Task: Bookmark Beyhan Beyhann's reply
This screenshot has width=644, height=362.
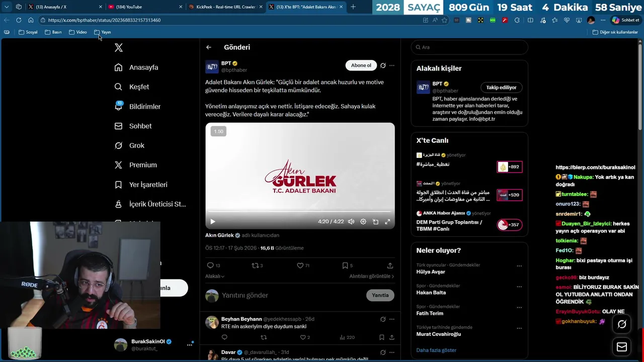Action: (x=381, y=337)
